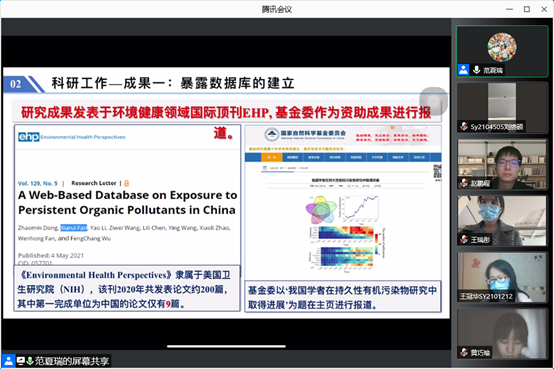Click the shared screen presentation area
This screenshot has width=554, height=369.
point(226,193)
